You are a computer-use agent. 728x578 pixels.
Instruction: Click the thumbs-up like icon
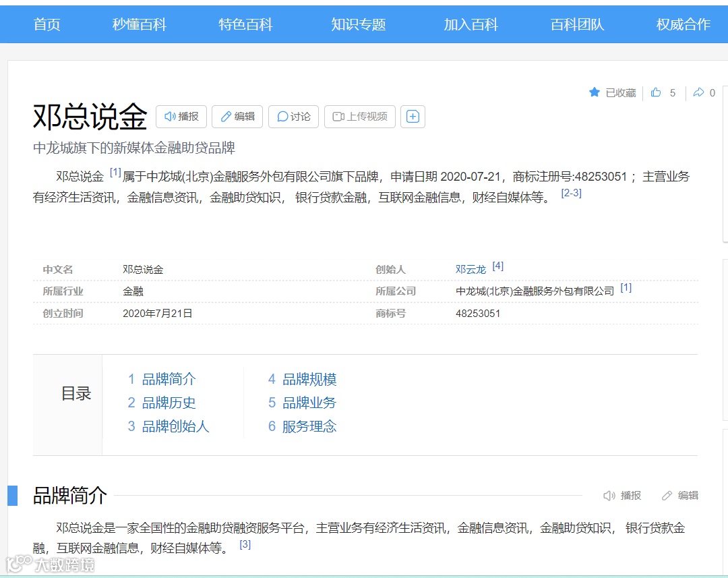click(x=656, y=92)
